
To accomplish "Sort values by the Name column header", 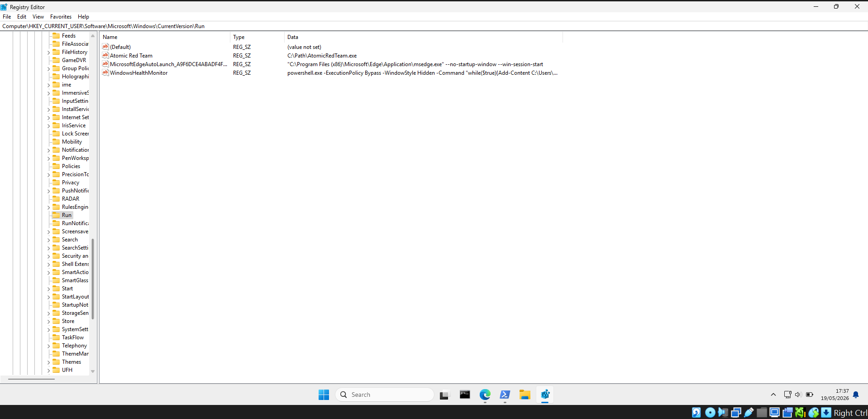I will point(165,37).
